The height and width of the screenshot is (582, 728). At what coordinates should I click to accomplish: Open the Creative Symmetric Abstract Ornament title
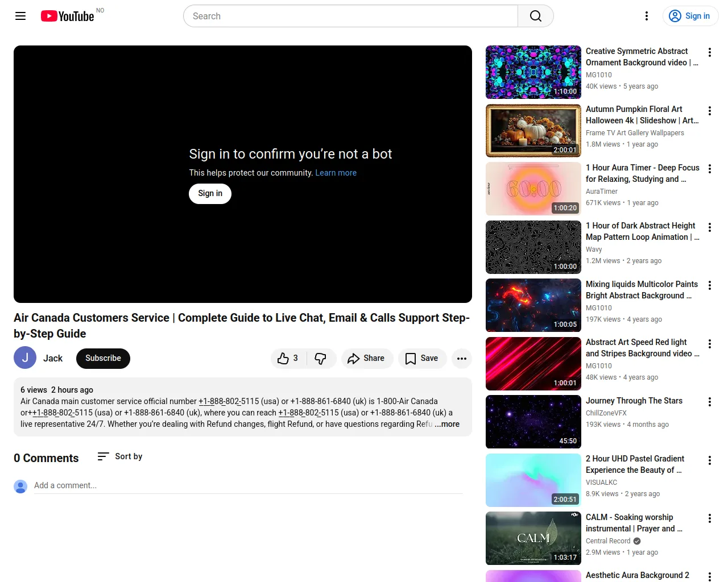[x=642, y=57]
